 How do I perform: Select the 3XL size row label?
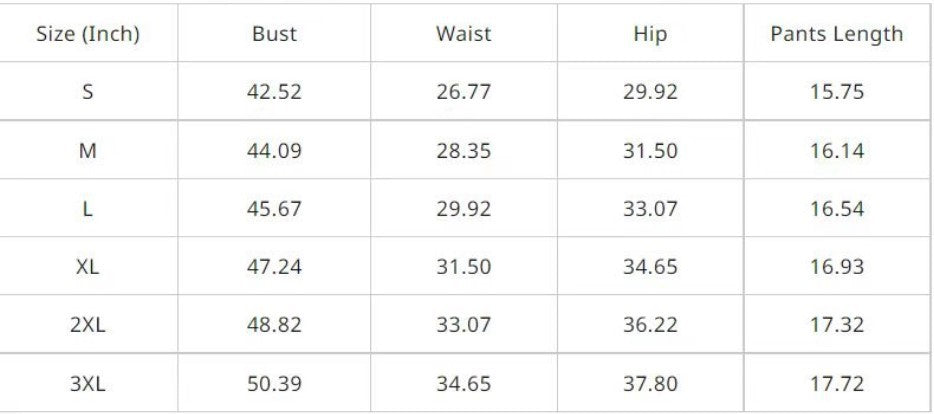(x=88, y=384)
